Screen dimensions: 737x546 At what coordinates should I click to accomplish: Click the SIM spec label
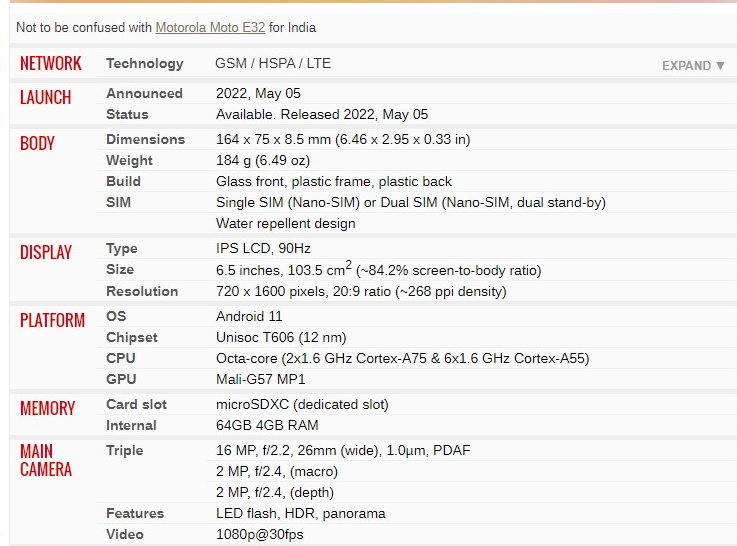tap(118, 202)
